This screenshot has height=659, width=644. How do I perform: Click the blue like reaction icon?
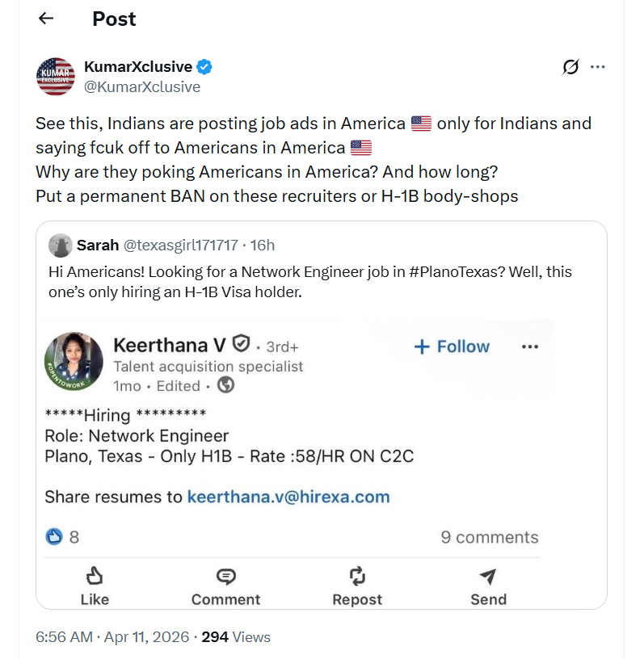54,537
